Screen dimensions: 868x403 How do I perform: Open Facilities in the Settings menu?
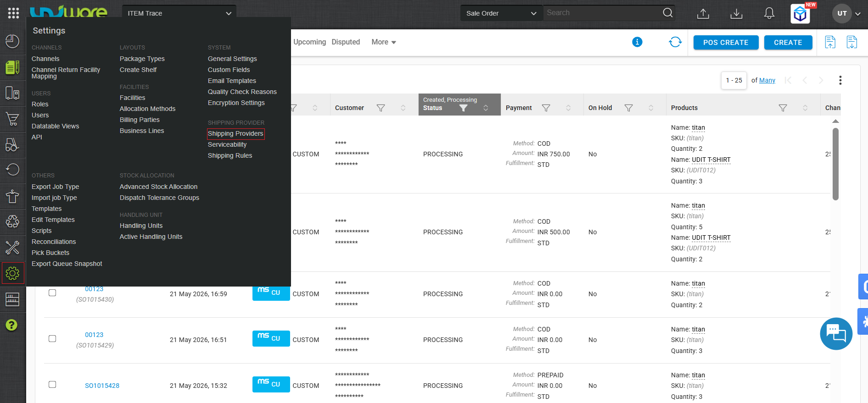tap(132, 98)
